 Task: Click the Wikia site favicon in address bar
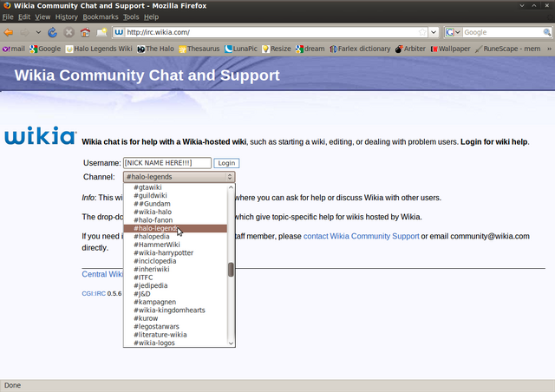point(119,32)
